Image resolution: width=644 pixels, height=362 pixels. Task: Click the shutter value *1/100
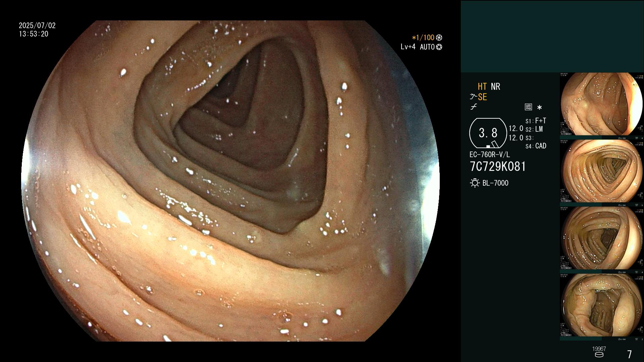[423, 38]
